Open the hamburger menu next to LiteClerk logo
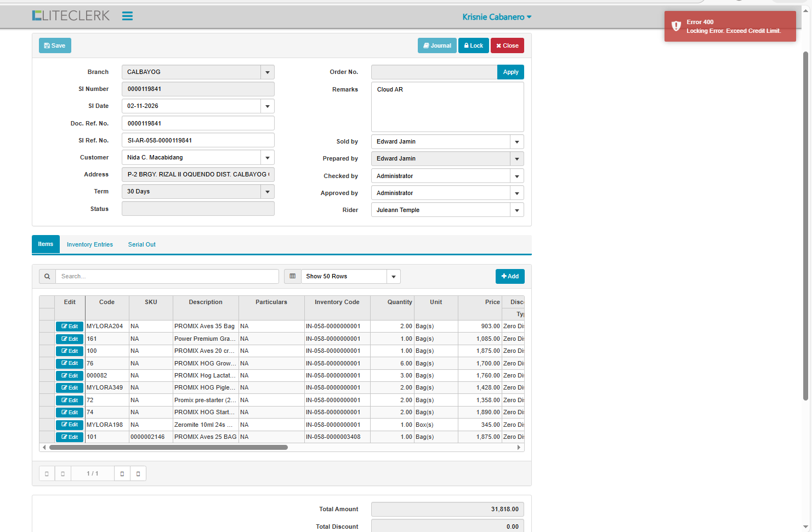Image resolution: width=812 pixels, height=532 pixels. pyautogui.click(x=127, y=16)
